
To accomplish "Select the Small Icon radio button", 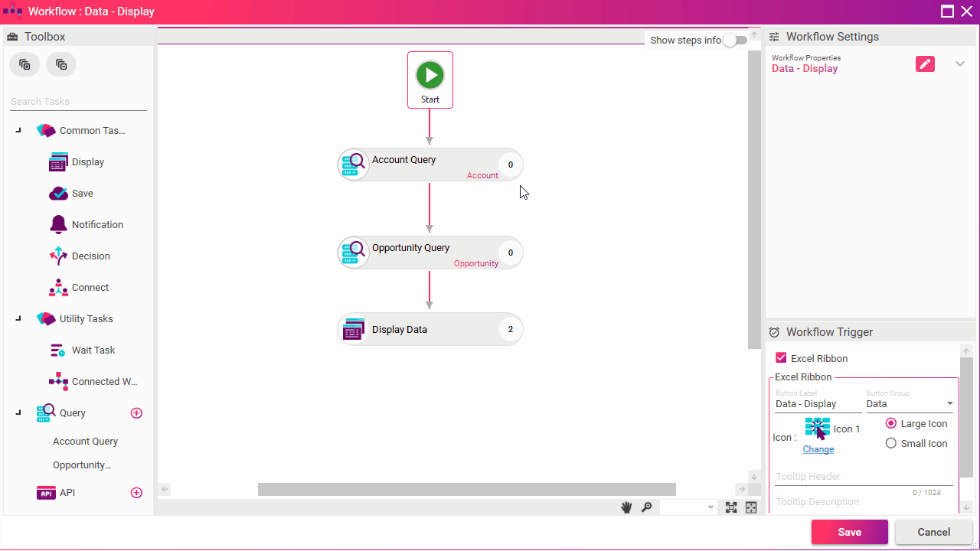I will click(x=890, y=443).
